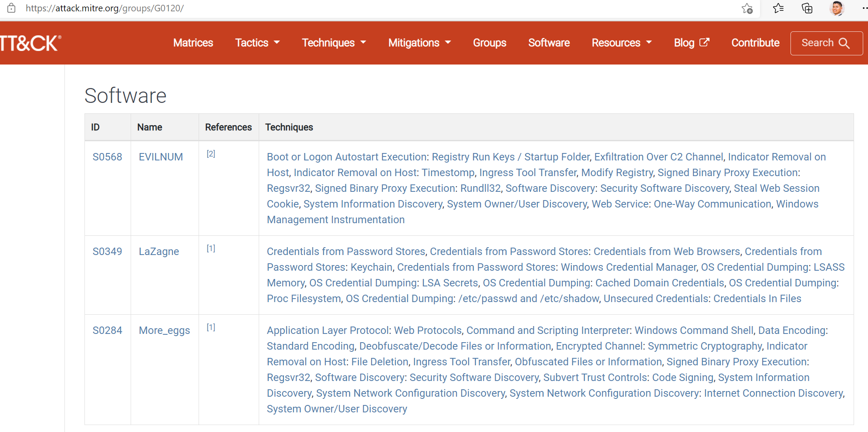Image resolution: width=868 pixels, height=432 pixels.
Task: Open the LaZagne software page
Action: pyautogui.click(x=159, y=251)
